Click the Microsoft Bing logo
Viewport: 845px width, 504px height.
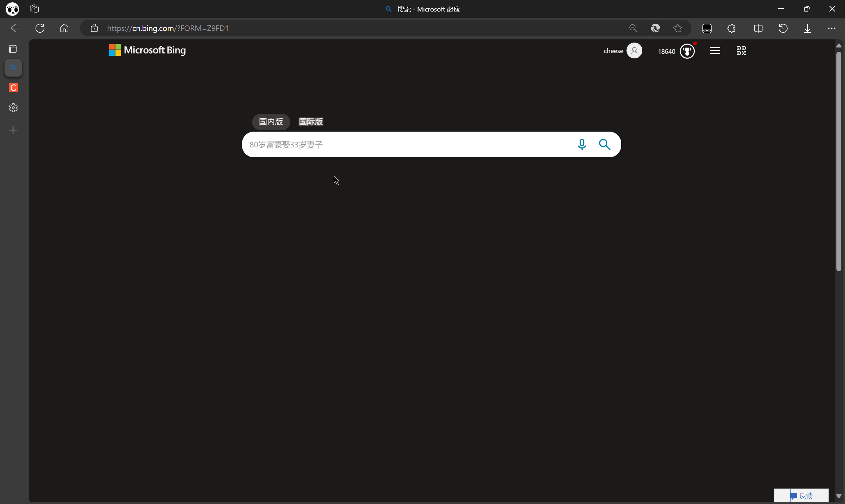(x=148, y=50)
